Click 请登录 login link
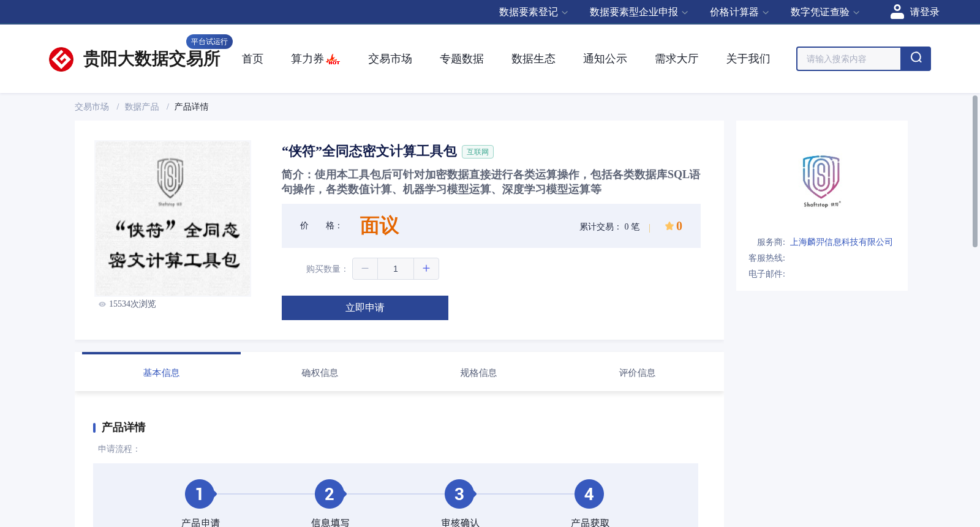Image resolution: width=980 pixels, height=527 pixels. 924,12
